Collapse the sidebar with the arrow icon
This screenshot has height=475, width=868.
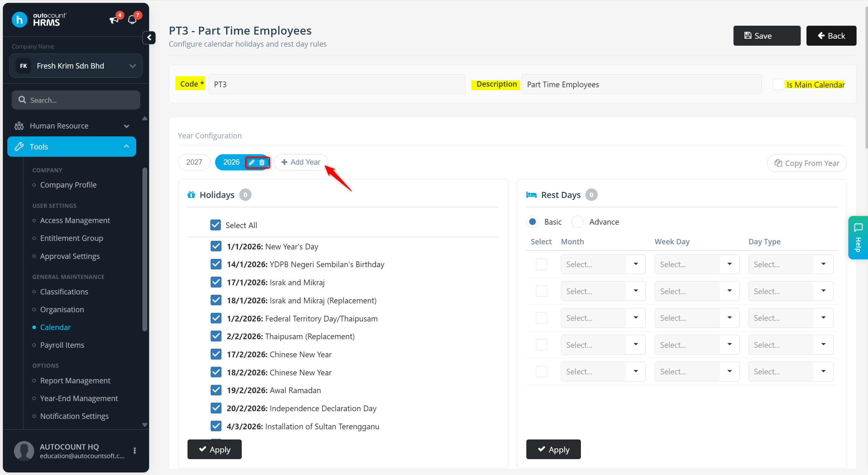149,37
